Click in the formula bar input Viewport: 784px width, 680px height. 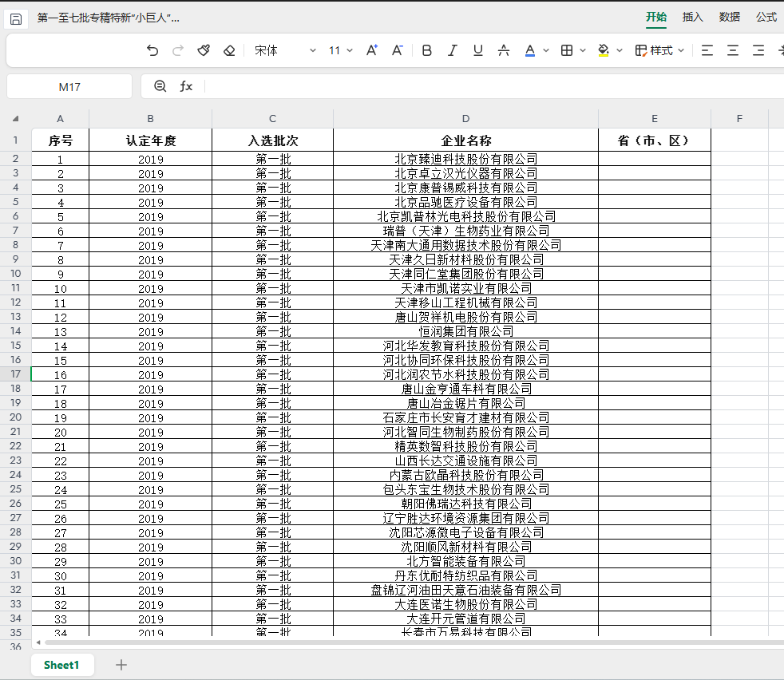(494, 86)
